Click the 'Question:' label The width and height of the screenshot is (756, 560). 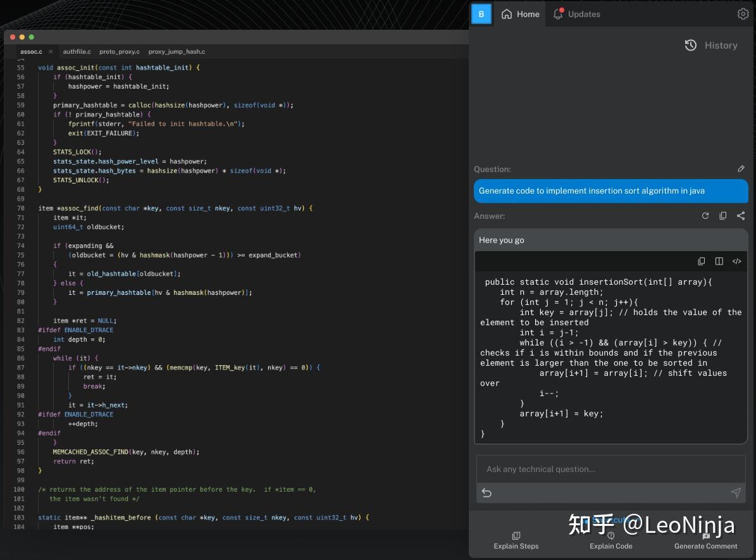coord(492,170)
